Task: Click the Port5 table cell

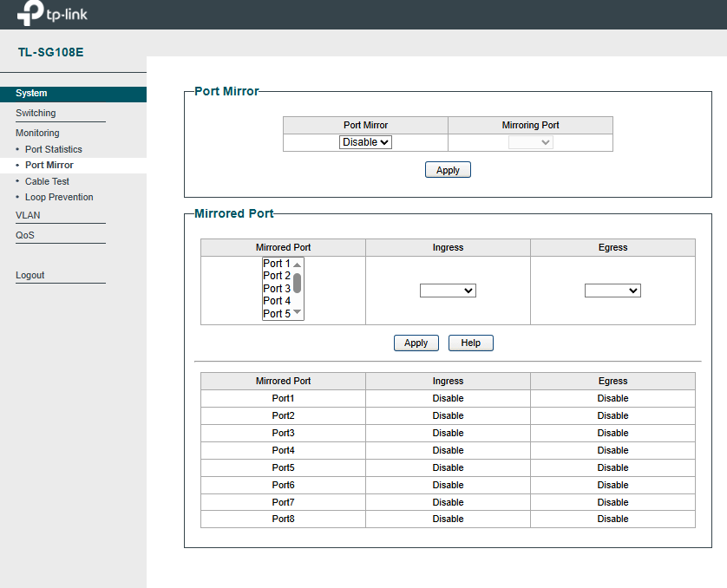Action: pyautogui.click(x=284, y=468)
